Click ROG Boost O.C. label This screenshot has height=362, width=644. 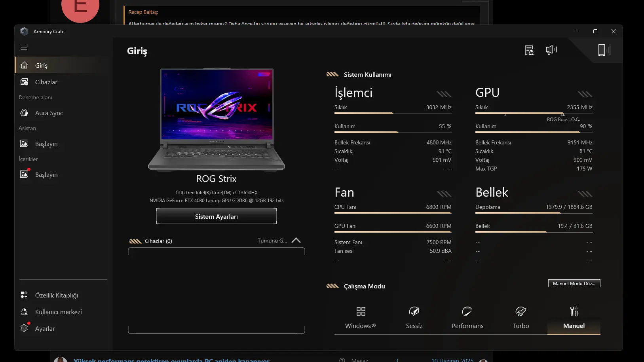coord(563,119)
